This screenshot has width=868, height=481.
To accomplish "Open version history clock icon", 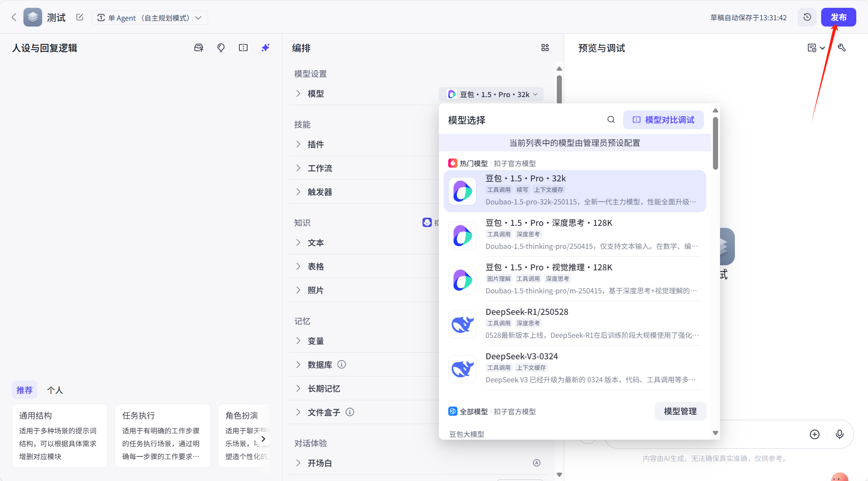I will 807,17.
